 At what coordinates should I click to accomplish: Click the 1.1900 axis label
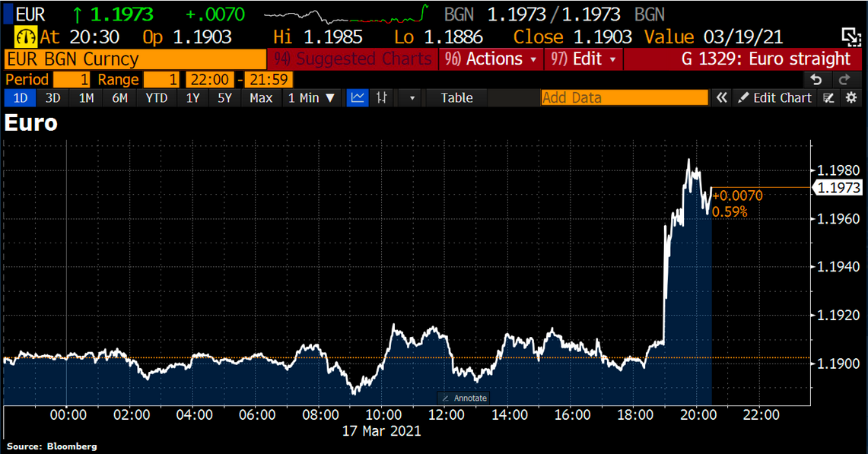point(838,364)
